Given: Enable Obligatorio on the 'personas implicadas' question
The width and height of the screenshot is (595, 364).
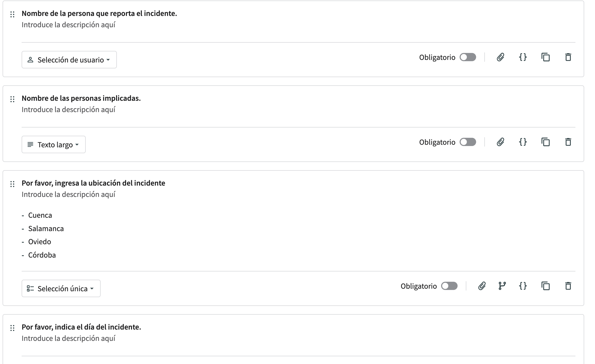Looking at the screenshot, I should click(x=468, y=142).
